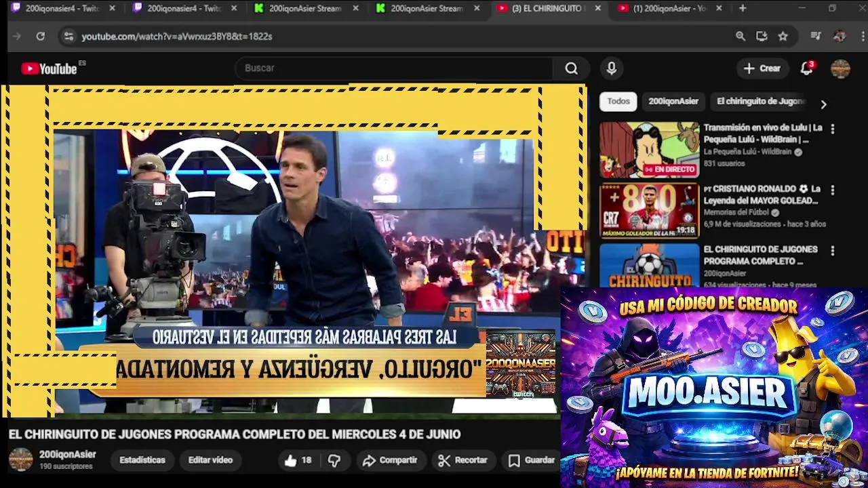Click 'La Pequeña Lulú - WildBrain' channel name
The image size is (868, 488).
747,152
